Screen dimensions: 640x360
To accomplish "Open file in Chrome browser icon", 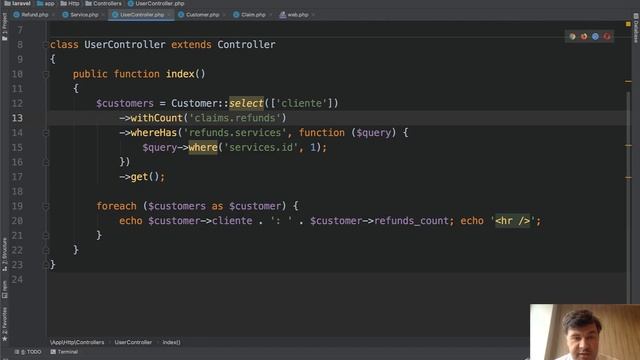I will tap(573, 36).
